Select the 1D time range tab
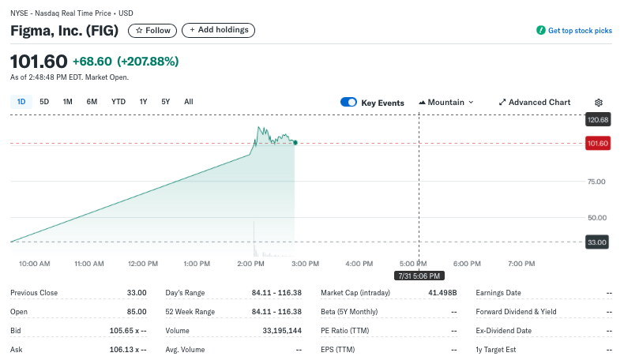 21,102
